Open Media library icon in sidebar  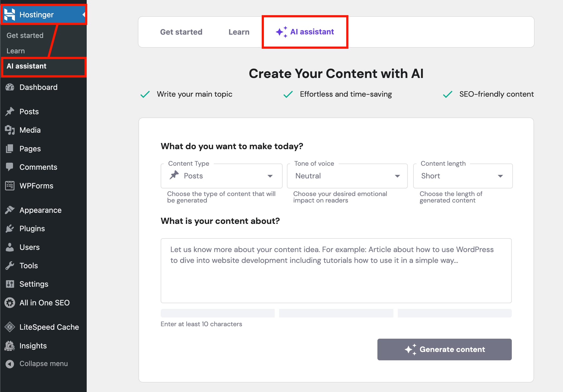click(10, 130)
